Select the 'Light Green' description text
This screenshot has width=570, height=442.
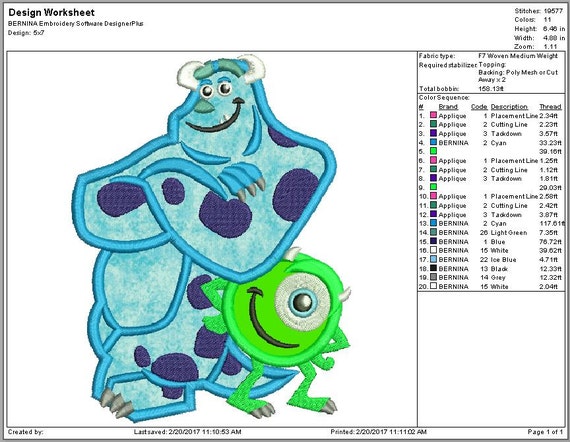click(509, 232)
